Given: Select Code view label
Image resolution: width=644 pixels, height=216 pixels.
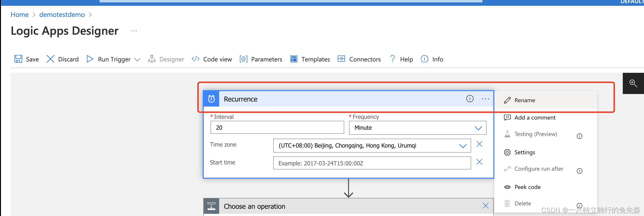Looking at the screenshot, I should [217, 59].
